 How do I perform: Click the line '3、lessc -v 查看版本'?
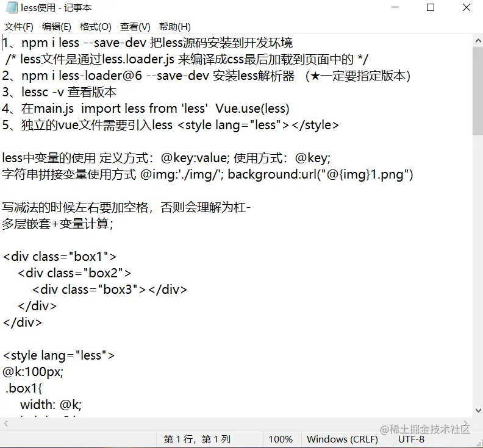click(x=59, y=92)
